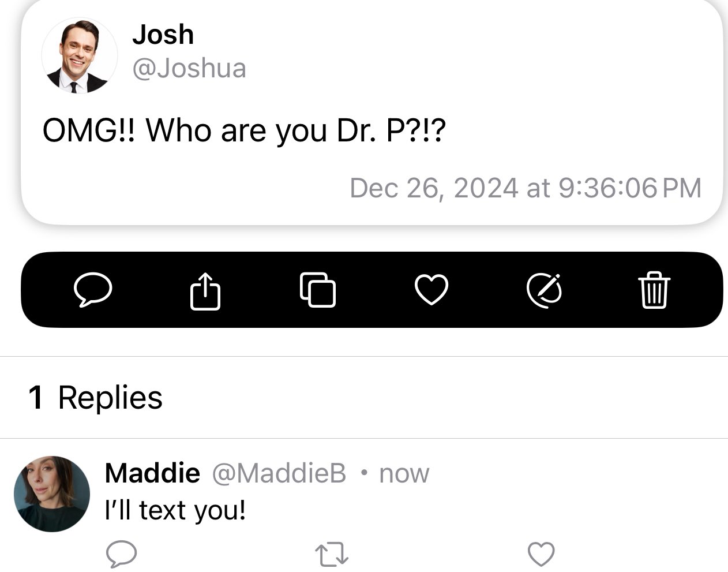Like Maddie's reply heart icon

pyautogui.click(x=541, y=554)
